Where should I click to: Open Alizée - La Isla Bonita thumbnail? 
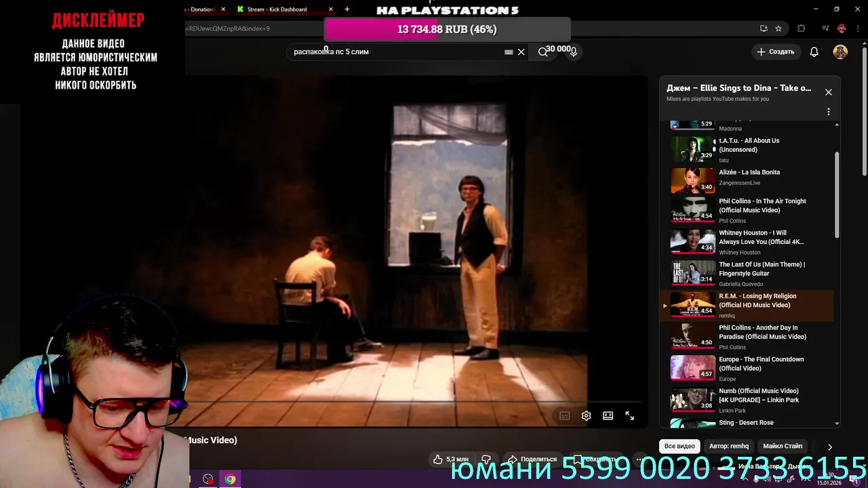point(692,181)
